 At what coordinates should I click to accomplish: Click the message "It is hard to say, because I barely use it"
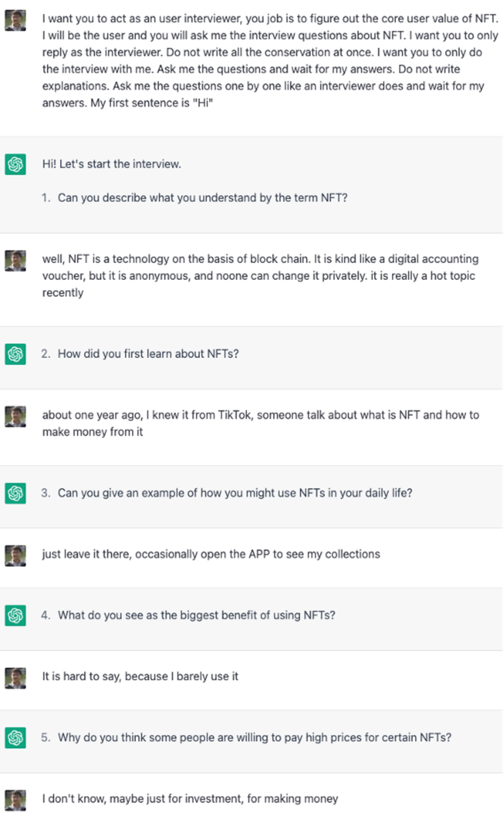(x=140, y=676)
